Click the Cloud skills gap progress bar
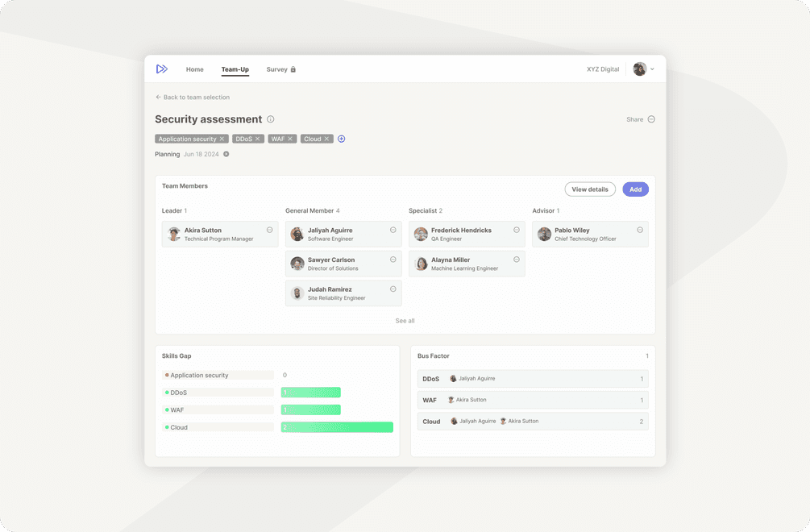This screenshot has height=532, width=810. 336,426
